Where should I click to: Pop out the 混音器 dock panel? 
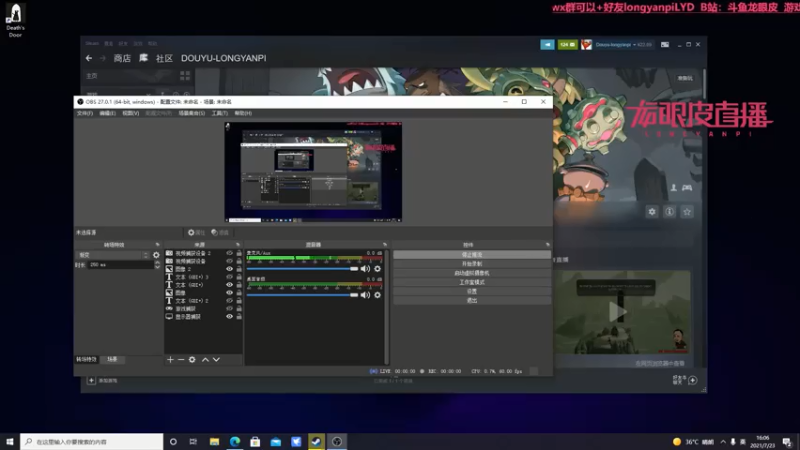coord(385,245)
